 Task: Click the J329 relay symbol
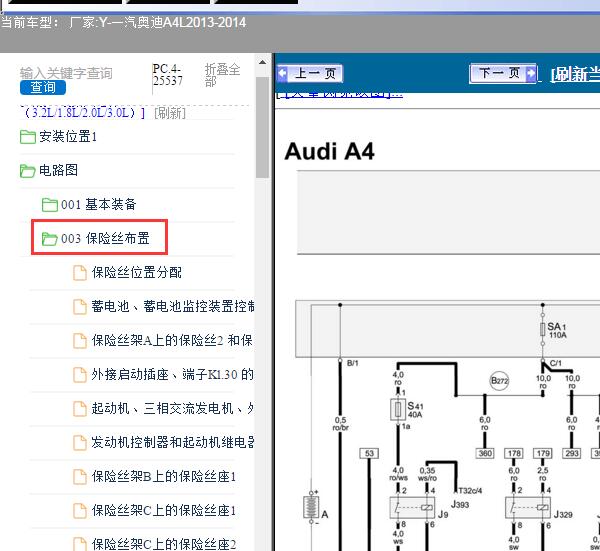(528, 508)
